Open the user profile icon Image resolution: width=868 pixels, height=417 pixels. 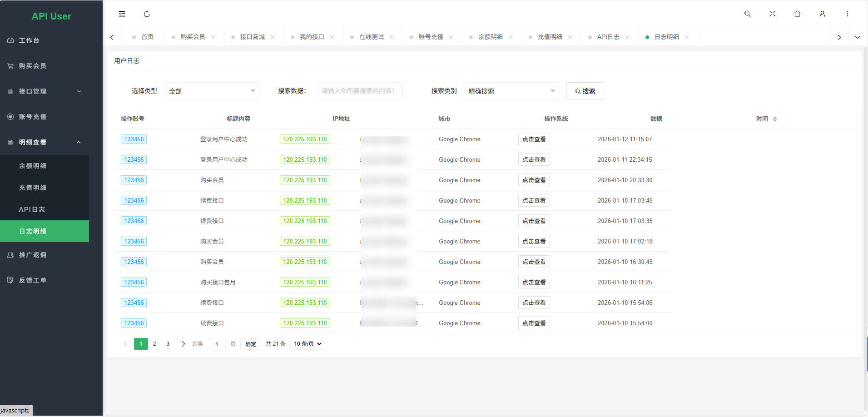822,14
